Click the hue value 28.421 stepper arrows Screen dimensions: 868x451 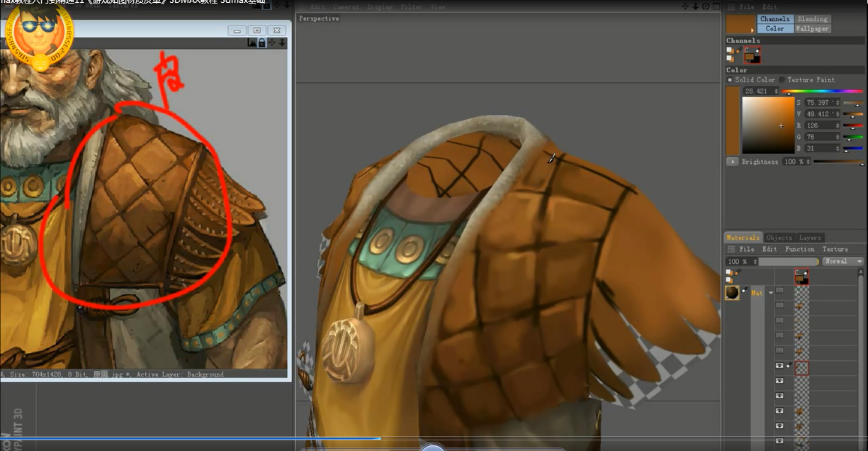pyautogui.click(x=776, y=91)
